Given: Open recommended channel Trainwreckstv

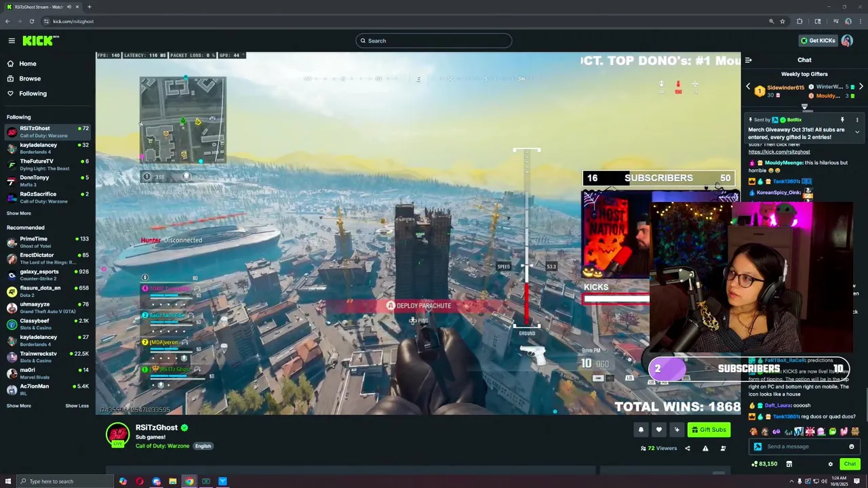Looking at the screenshot, I should coord(47,357).
